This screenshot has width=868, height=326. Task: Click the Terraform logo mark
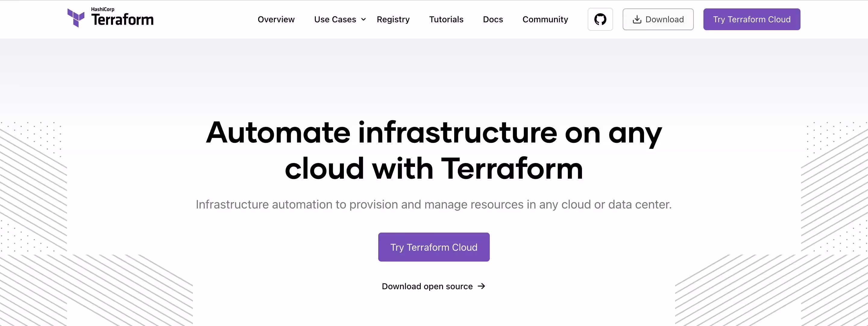77,17
